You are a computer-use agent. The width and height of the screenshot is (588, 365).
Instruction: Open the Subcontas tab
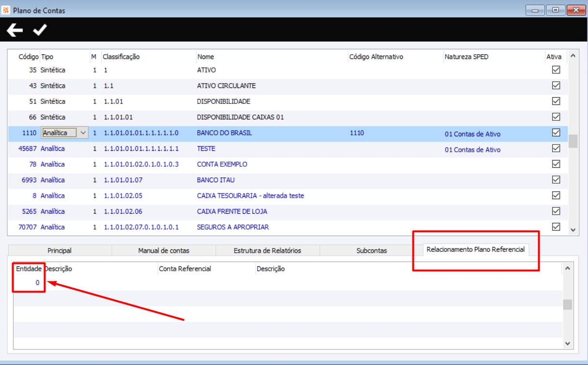tap(371, 250)
